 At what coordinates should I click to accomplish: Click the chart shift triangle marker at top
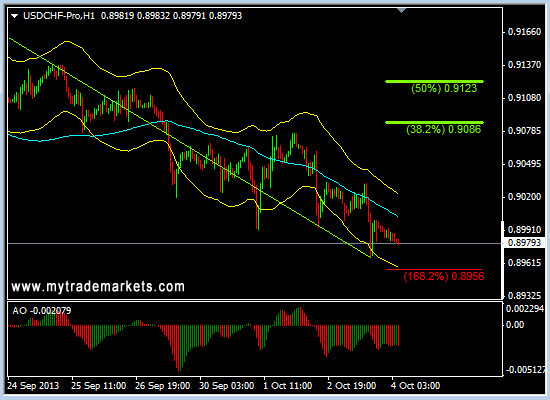[402, 11]
